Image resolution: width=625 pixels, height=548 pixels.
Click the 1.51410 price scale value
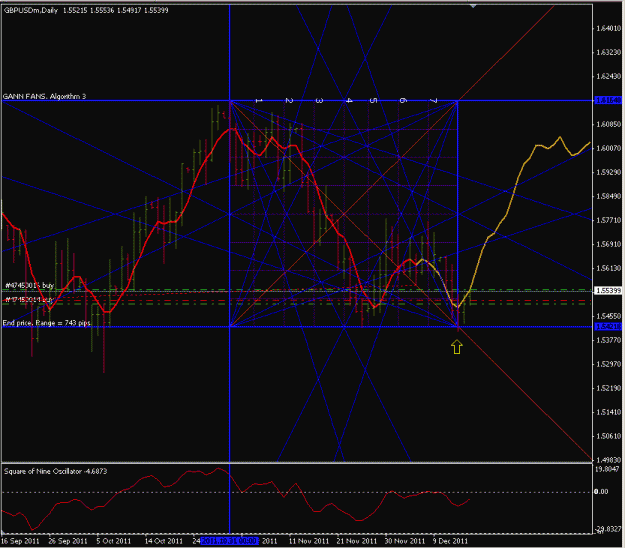[x=608, y=412]
